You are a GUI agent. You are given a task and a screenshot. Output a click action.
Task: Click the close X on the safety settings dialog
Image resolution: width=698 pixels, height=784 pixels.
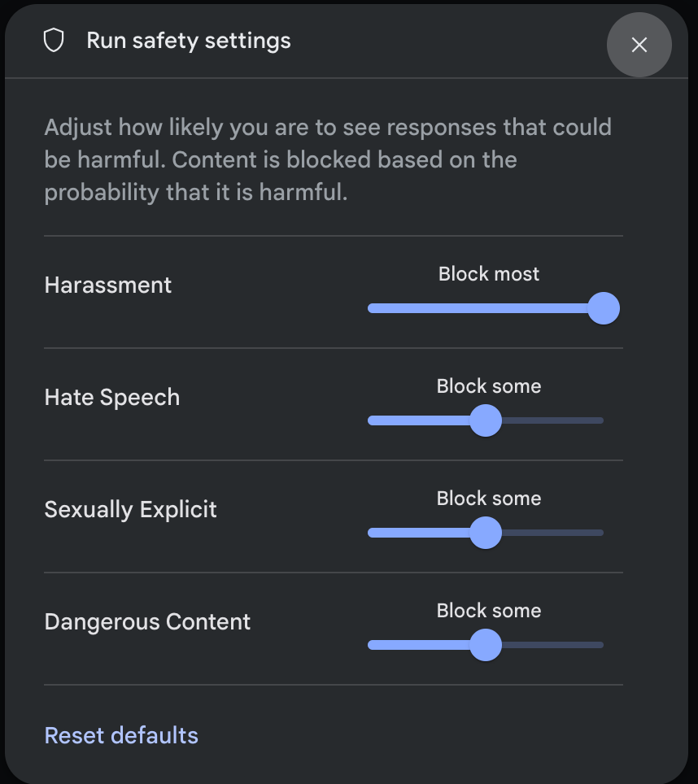639,45
